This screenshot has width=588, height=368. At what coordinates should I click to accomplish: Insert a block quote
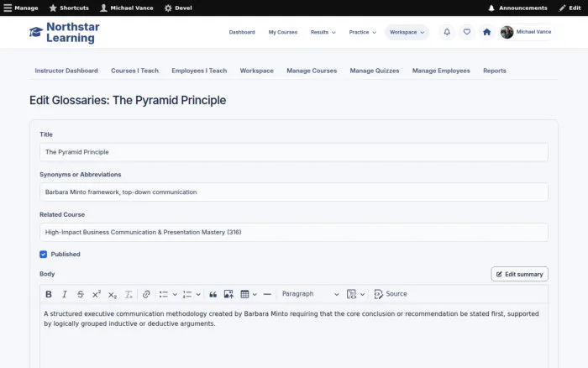coord(213,294)
